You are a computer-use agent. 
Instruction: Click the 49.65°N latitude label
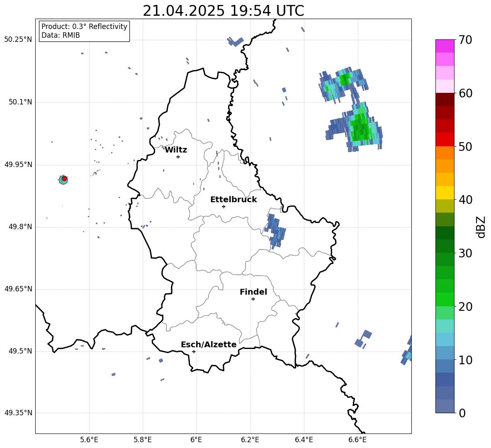point(18,289)
